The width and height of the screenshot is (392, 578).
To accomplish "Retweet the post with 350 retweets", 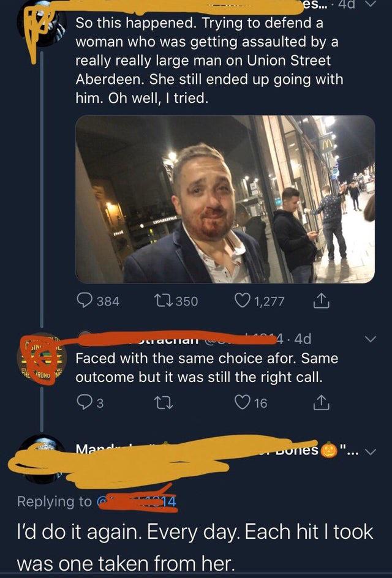I will point(176,301).
